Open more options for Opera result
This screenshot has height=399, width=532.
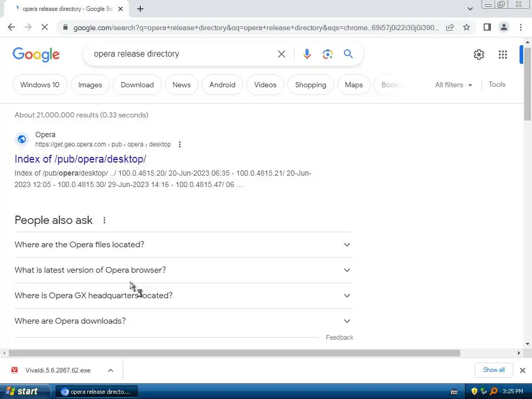[x=179, y=144]
